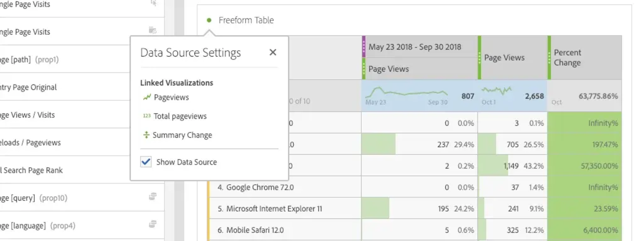The image size is (644, 241).
Task: Click the purple handle on the date range column
Action: [x=364, y=47]
